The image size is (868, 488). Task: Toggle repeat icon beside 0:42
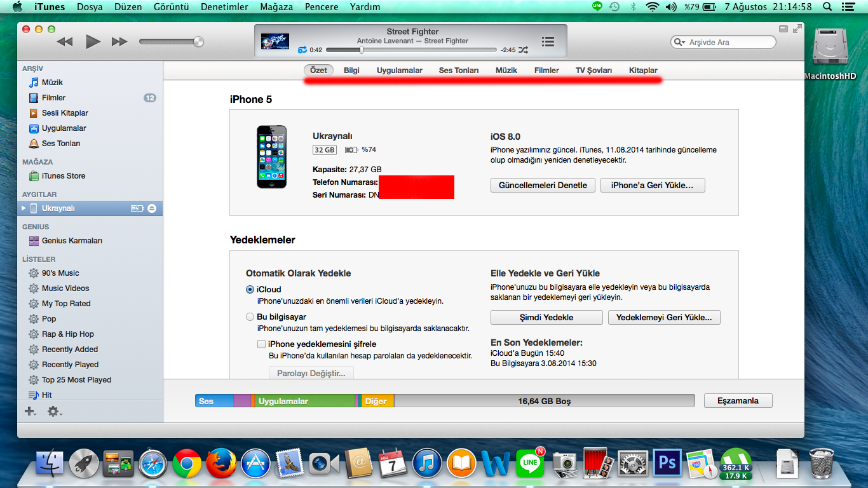302,50
